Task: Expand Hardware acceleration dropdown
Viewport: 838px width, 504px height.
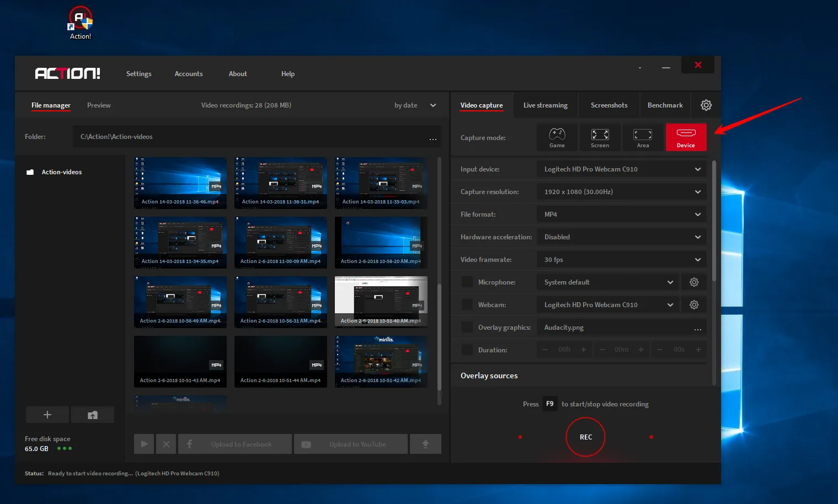Action: [621, 237]
